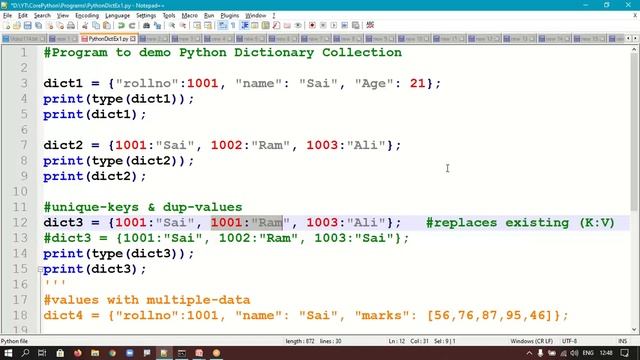640x360 pixels.
Task: Show the Document Map panel
Action: 266,25
